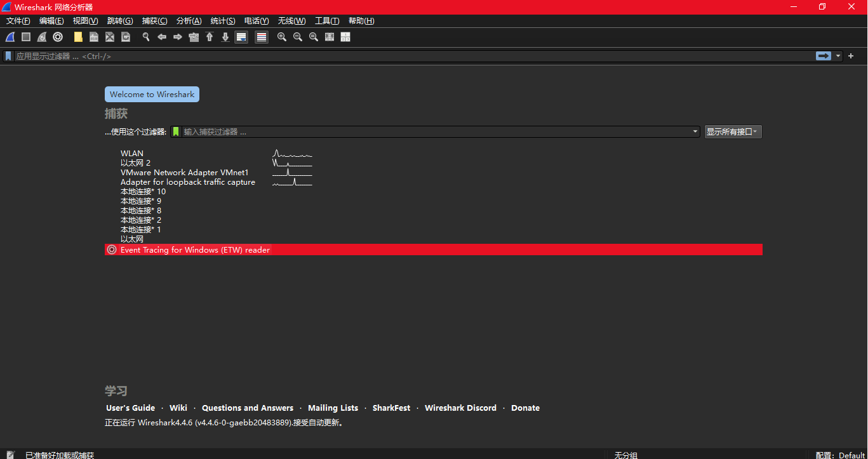Open the User's Guide link

(130, 408)
